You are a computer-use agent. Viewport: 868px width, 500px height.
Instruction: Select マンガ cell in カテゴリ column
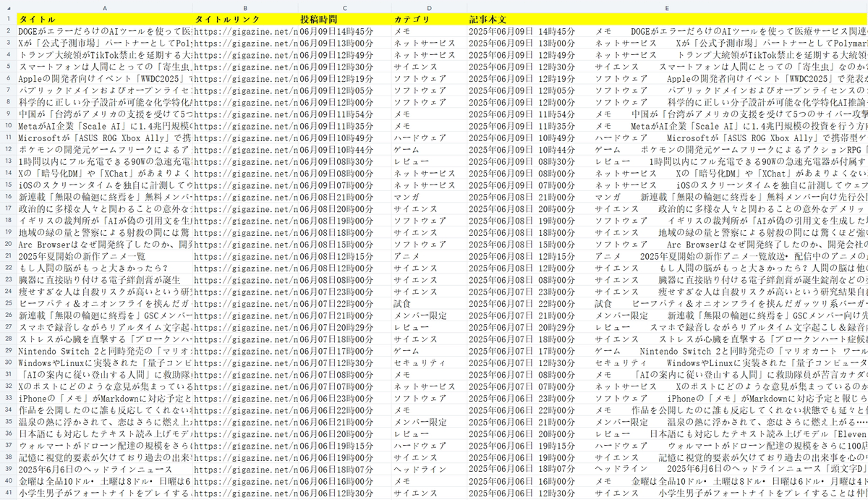pyautogui.click(x=429, y=196)
